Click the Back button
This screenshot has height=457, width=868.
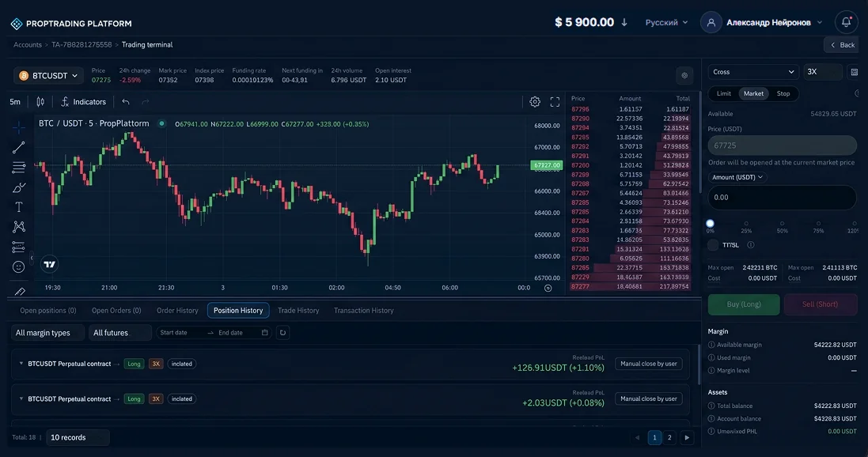click(x=841, y=45)
